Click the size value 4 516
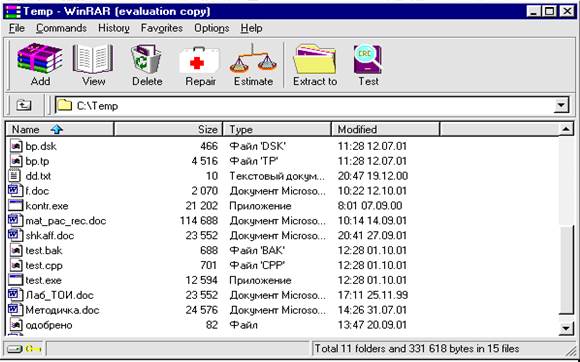Screen dimensions: 580x362 coord(205,161)
